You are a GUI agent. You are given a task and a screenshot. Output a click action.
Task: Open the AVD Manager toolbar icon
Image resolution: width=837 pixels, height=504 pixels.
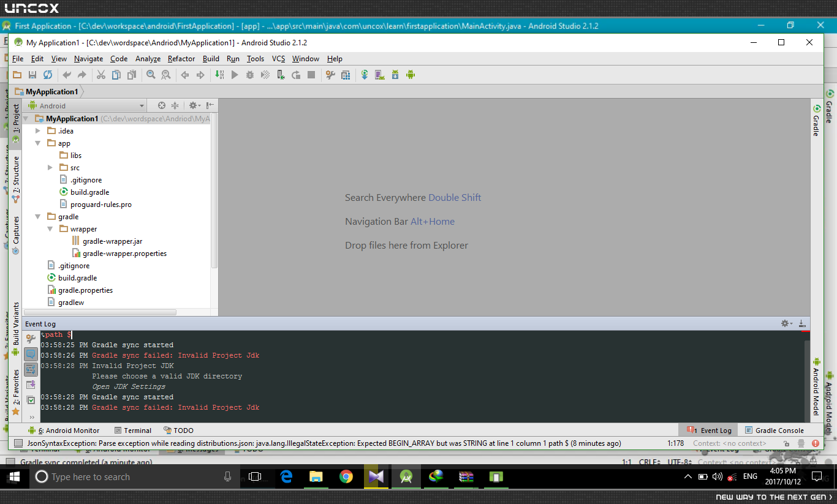pos(380,75)
